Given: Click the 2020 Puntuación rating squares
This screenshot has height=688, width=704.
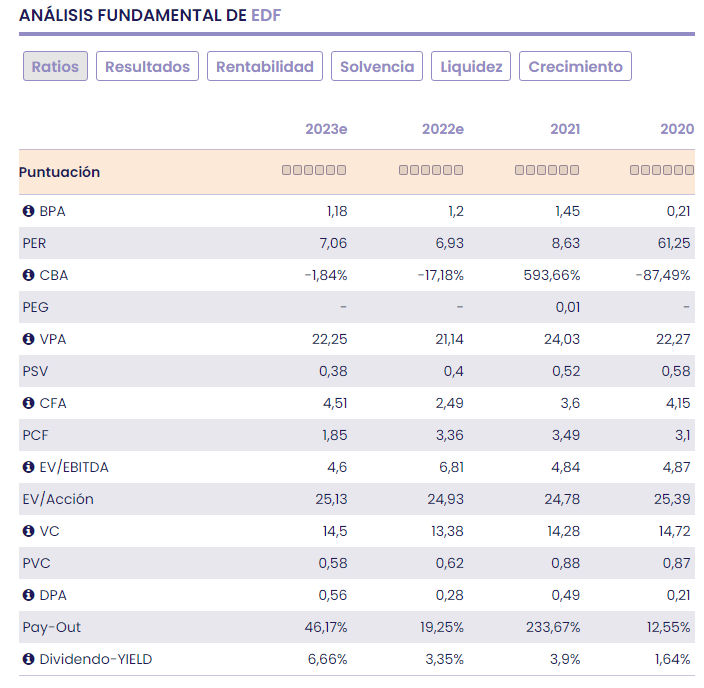Looking at the screenshot, I should point(662,171).
